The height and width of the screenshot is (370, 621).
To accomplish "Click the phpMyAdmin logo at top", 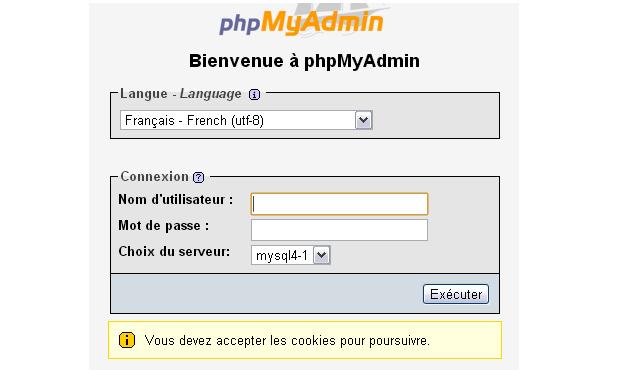I will coord(302,22).
